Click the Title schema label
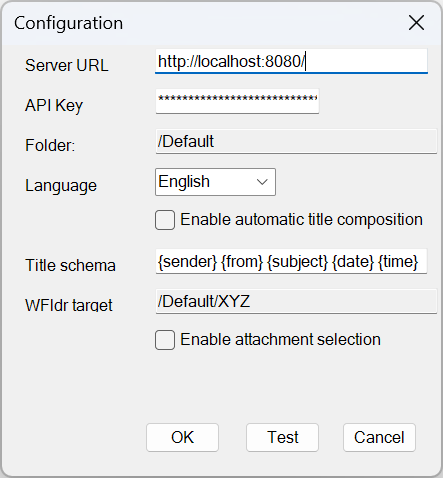The width and height of the screenshot is (443, 478). [70, 265]
